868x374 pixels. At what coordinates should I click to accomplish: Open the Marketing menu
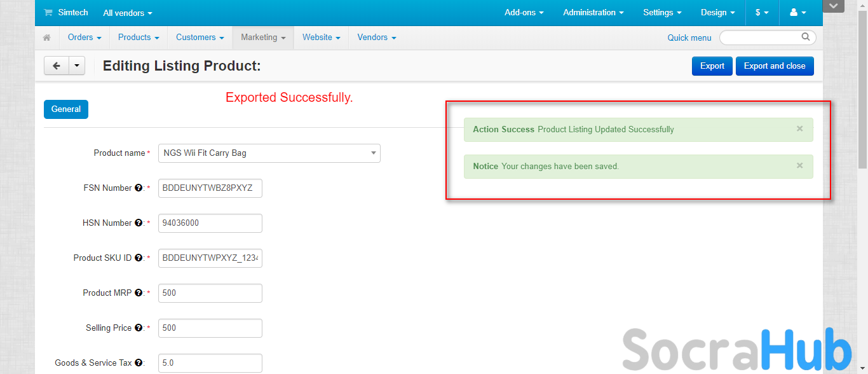[x=262, y=38]
